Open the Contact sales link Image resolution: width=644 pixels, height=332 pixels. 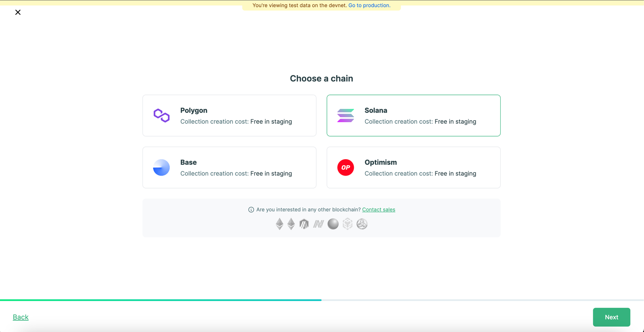pos(378,210)
